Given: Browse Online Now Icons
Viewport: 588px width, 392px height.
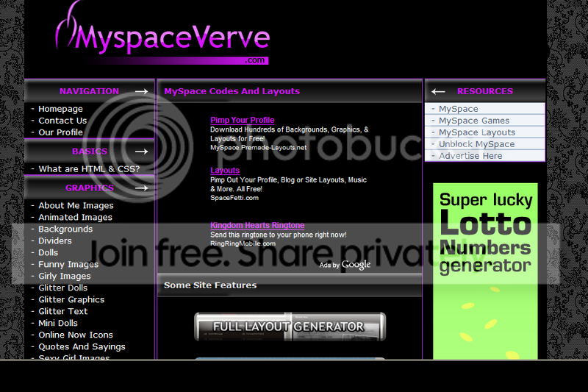Looking at the screenshot, I should [76, 335].
